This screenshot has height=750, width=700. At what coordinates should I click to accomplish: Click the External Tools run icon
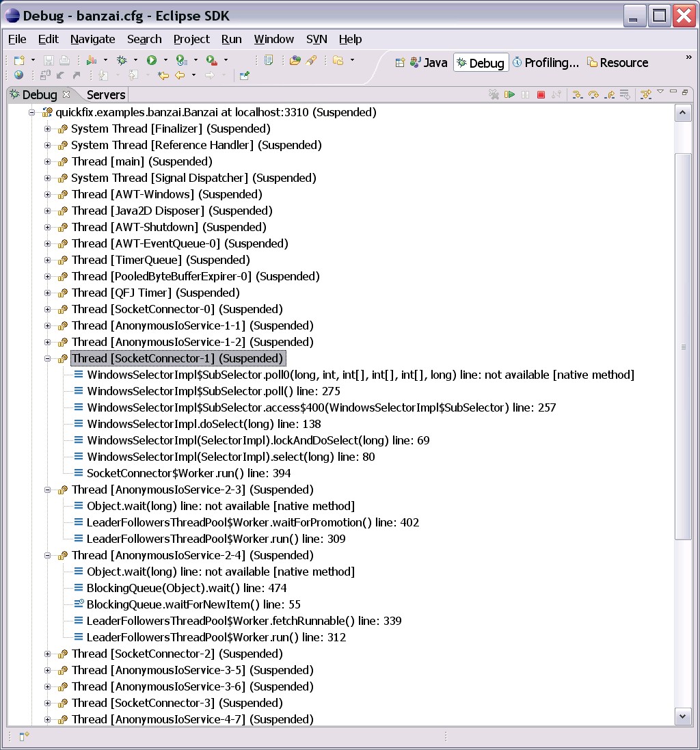211,60
